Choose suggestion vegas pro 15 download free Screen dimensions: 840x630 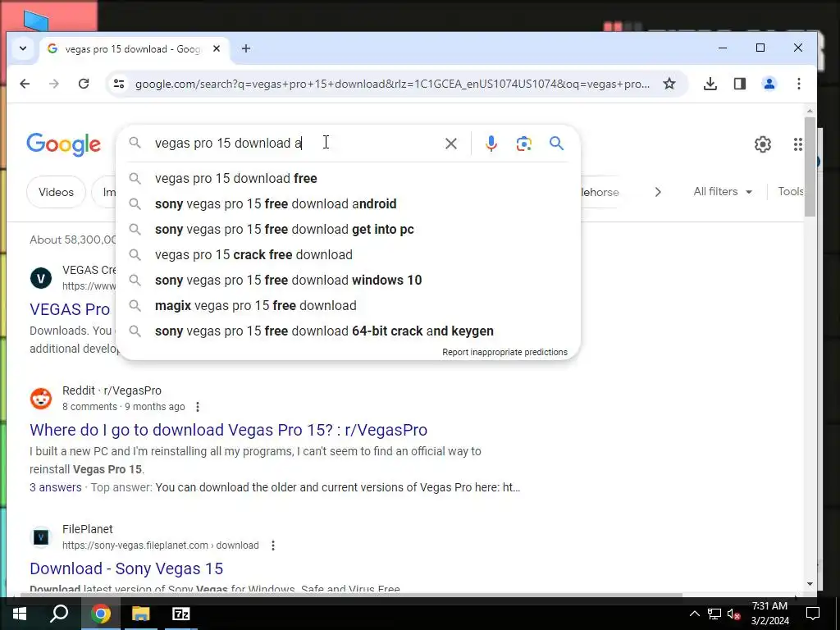pos(348,178)
